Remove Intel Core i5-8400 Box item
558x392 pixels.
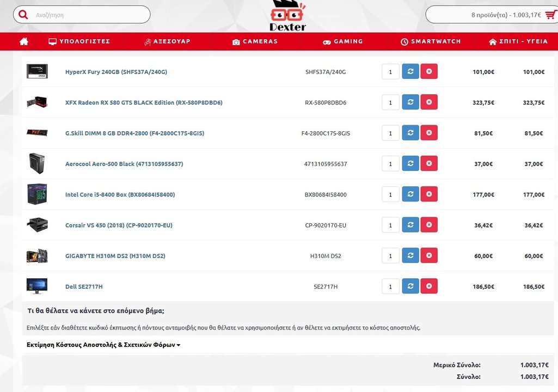pos(429,194)
